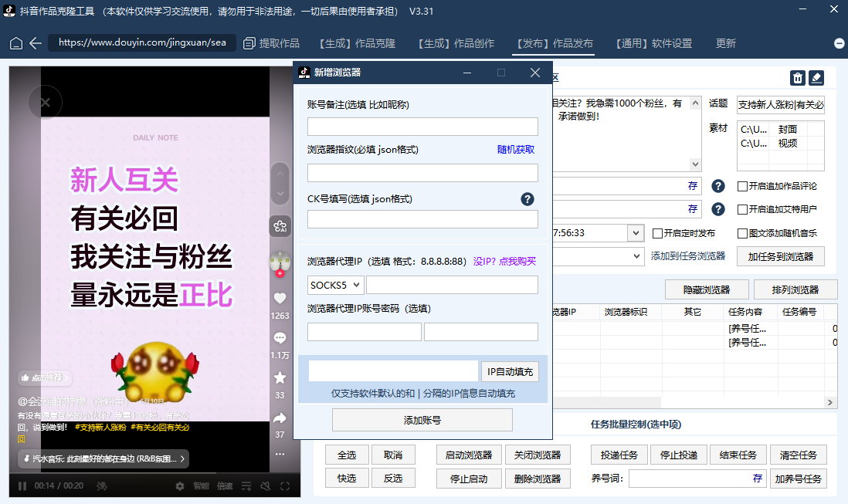Click the AI search icon on video sidebar
This screenshot has width=848, height=504.
point(280,226)
